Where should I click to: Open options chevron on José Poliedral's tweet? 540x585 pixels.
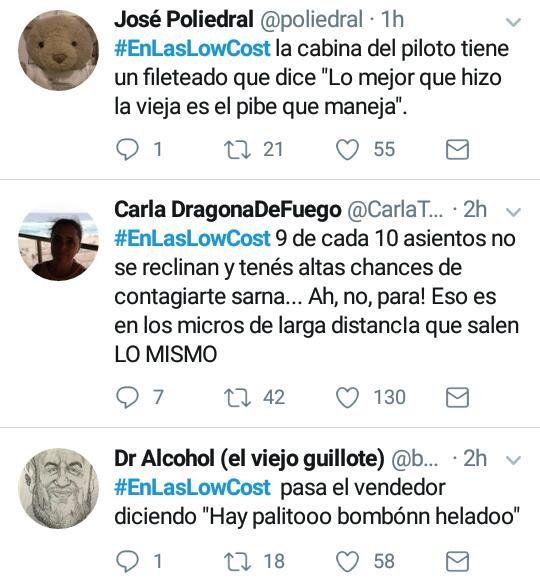click(x=514, y=22)
